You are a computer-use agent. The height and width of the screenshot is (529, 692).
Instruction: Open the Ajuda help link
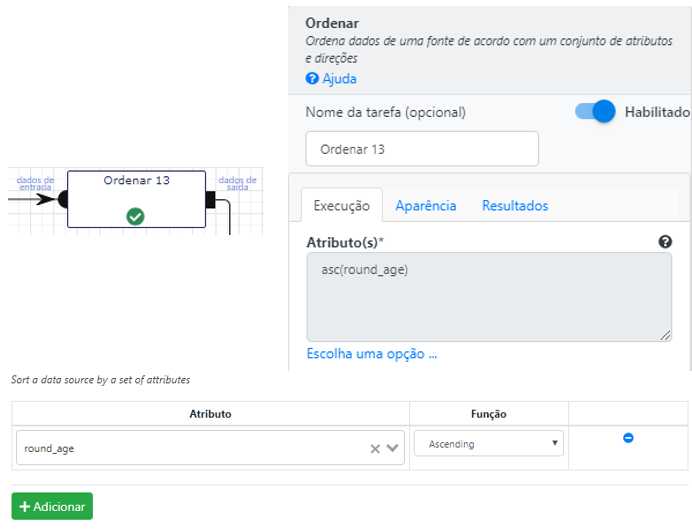(339, 79)
